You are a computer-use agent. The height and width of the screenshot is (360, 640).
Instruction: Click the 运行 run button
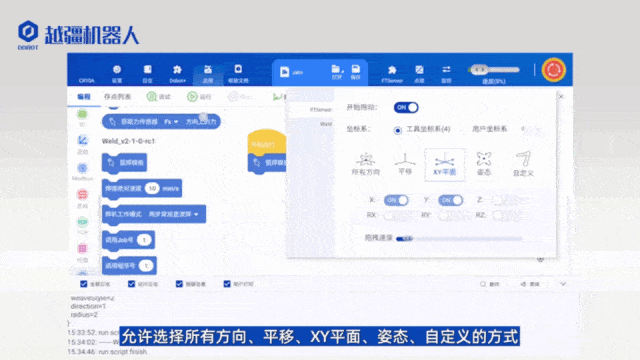click(x=199, y=97)
